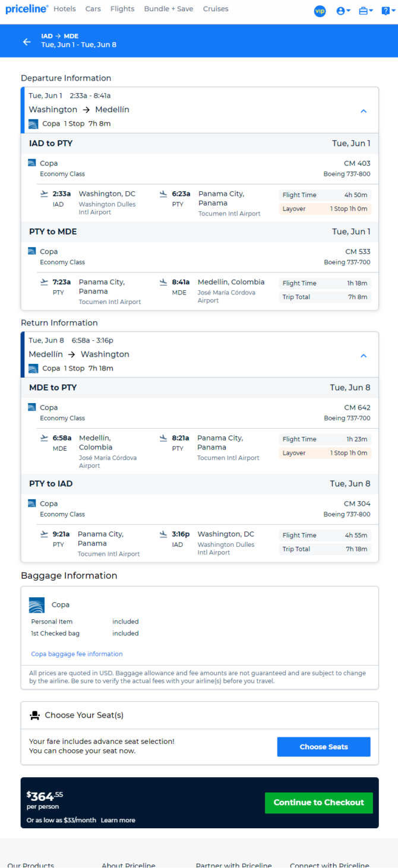Screen dimensions: 398x868
Task: Click the Copa logo on IAD to PTY segment
Action: point(32,163)
